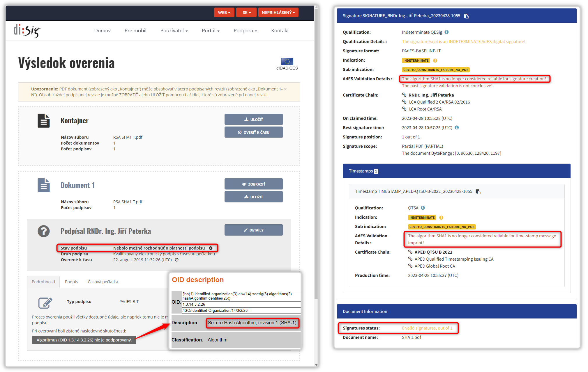The width and height of the screenshot is (588, 372).
Task: Open the Používateľ menu
Action: [174, 31]
